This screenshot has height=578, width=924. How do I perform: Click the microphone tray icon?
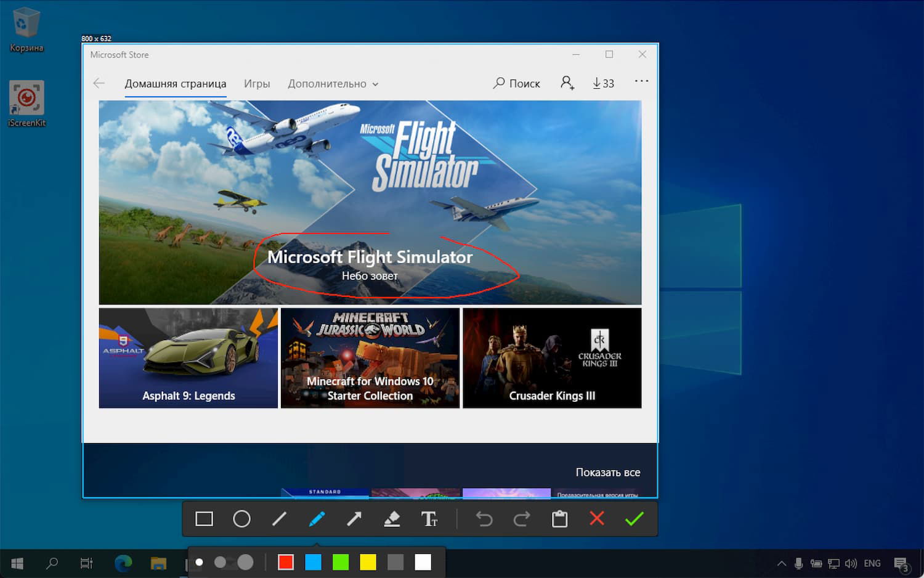(798, 563)
